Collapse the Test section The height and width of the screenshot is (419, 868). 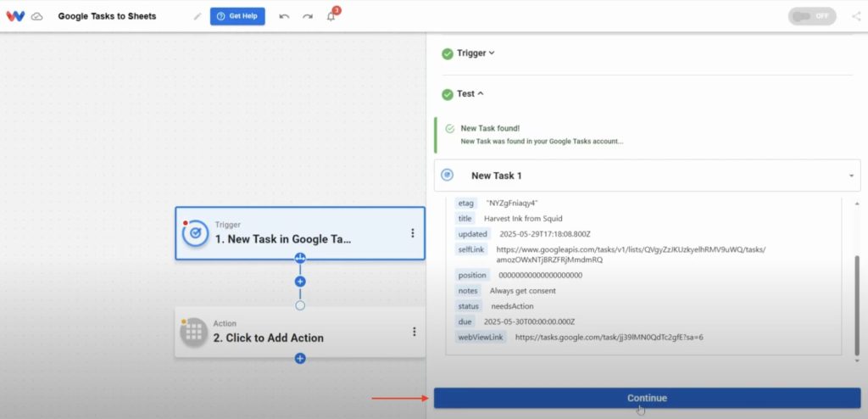coord(470,94)
